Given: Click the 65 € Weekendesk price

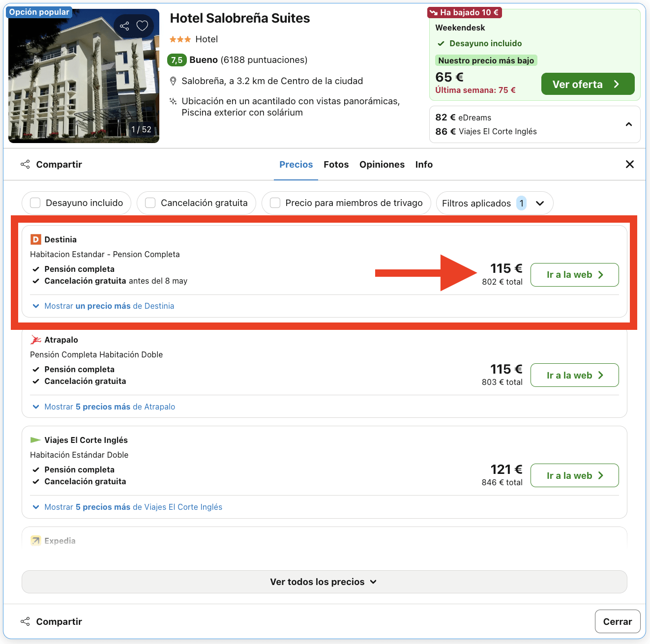Looking at the screenshot, I should click(449, 77).
